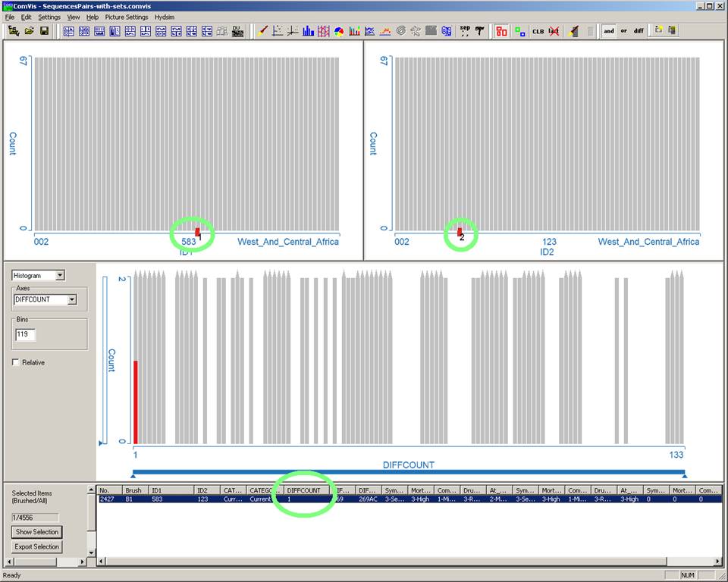Open the Hydsim menu
The height and width of the screenshot is (582, 728).
point(165,17)
